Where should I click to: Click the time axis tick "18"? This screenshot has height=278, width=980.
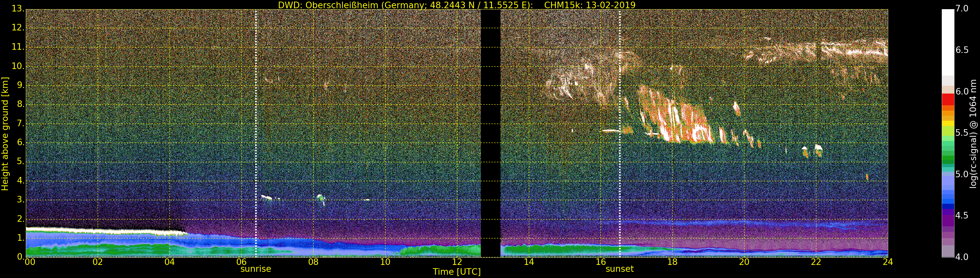coord(672,262)
